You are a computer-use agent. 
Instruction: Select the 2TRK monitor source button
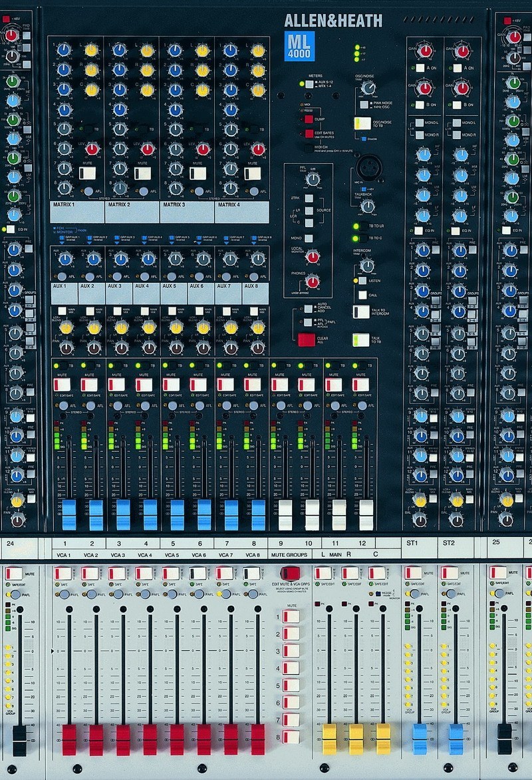tap(310, 199)
